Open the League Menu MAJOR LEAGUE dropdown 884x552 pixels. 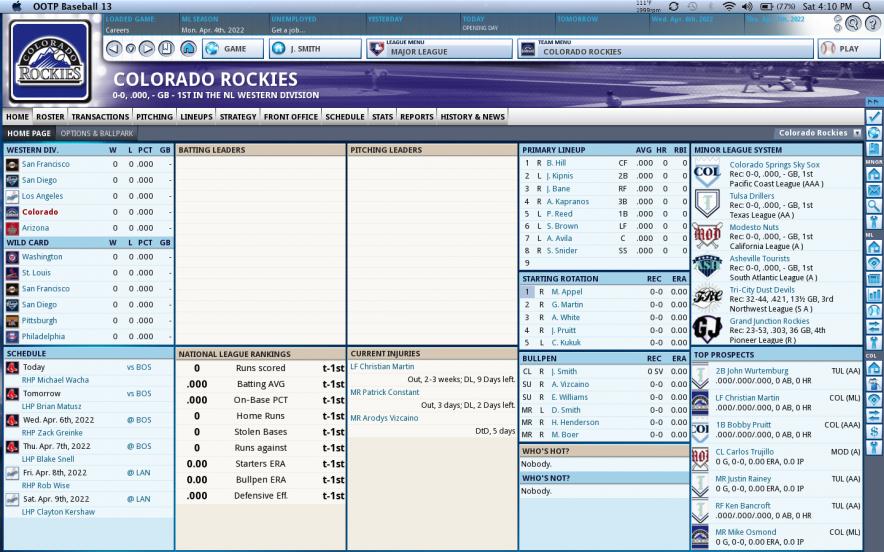tap(439, 48)
